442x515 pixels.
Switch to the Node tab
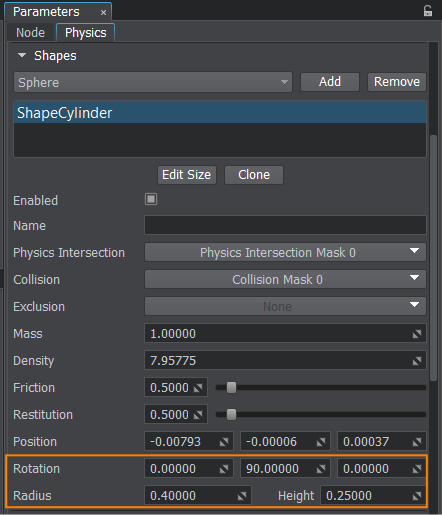(30, 33)
